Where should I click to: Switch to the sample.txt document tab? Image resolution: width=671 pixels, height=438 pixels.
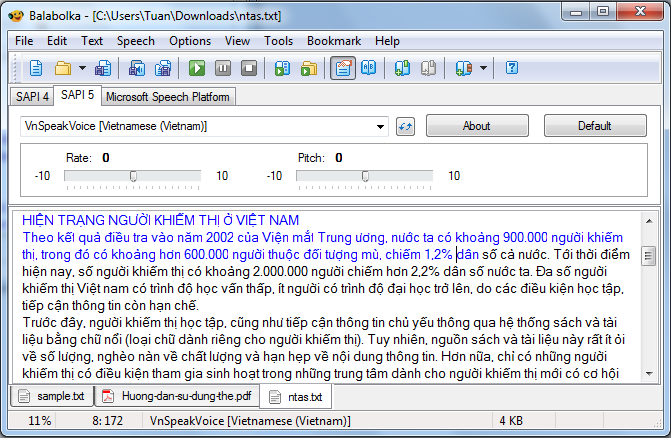[x=52, y=396]
